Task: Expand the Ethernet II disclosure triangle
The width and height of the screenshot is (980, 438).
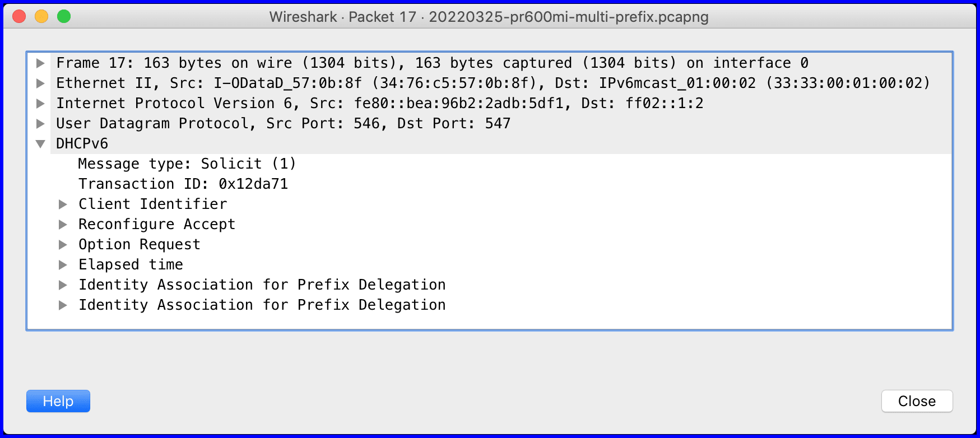Action: pyautogui.click(x=40, y=83)
